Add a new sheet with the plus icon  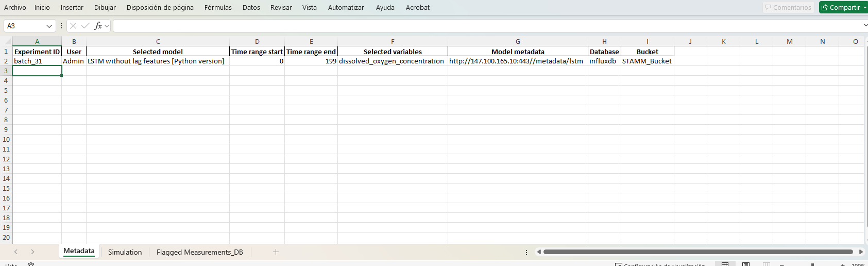[276, 252]
